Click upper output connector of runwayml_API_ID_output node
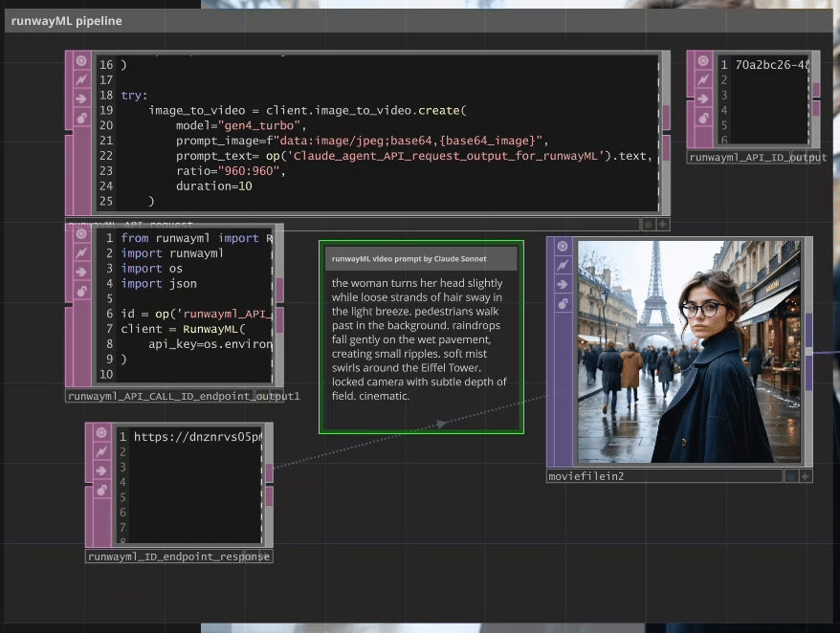840x633 pixels. (816, 90)
